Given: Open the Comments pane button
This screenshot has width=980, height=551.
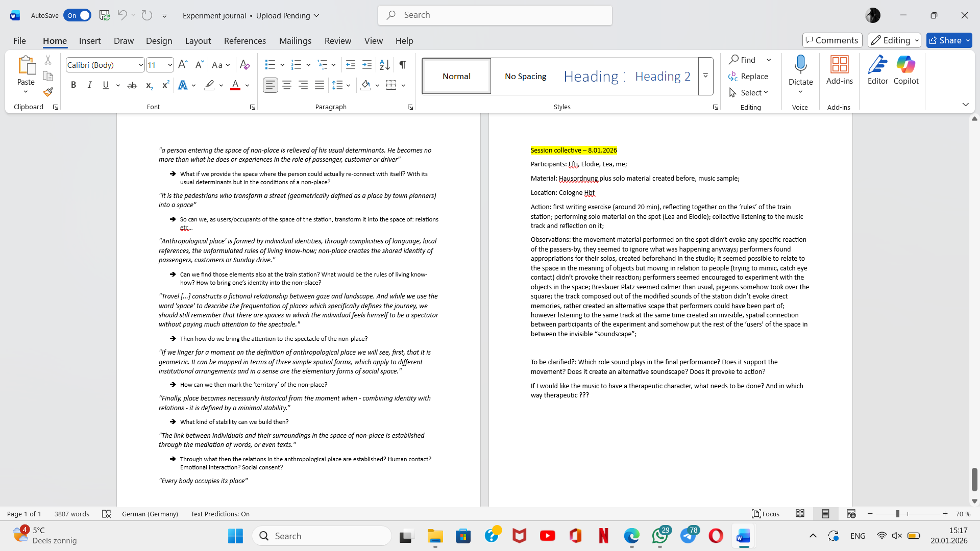Looking at the screenshot, I should 832,40.
